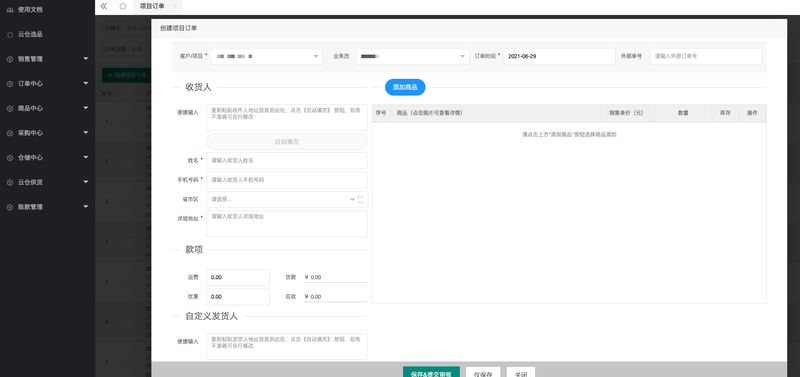Click the 库存 column header
The image size is (800, 377).
point(726,113)
